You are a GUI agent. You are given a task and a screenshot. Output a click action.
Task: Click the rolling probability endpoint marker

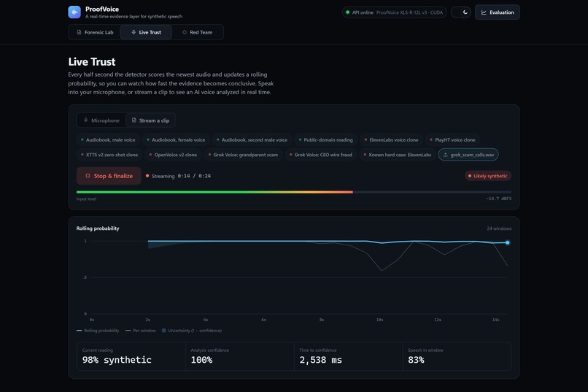507,242
